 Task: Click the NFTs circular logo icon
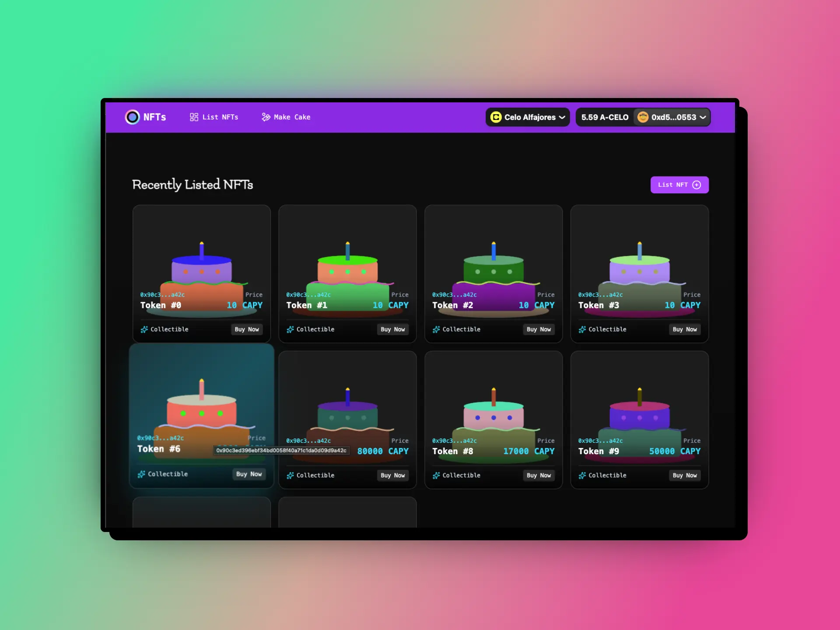click(132, 117)
